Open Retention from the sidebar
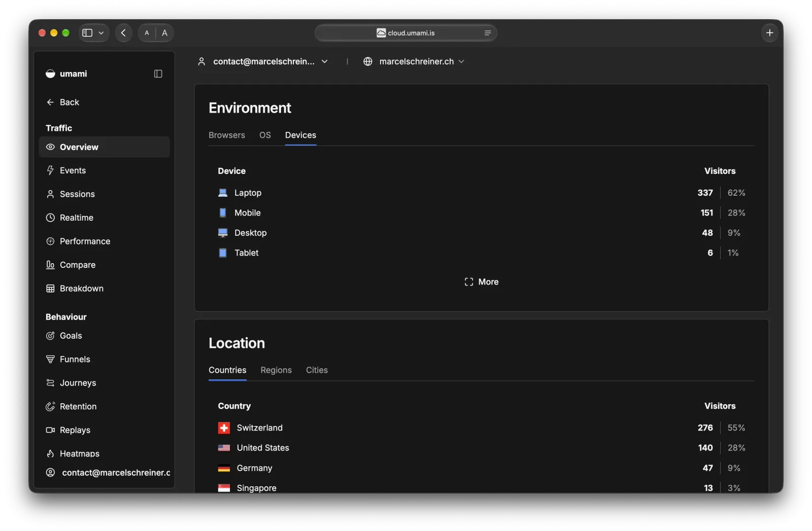 tap(104, 406)
